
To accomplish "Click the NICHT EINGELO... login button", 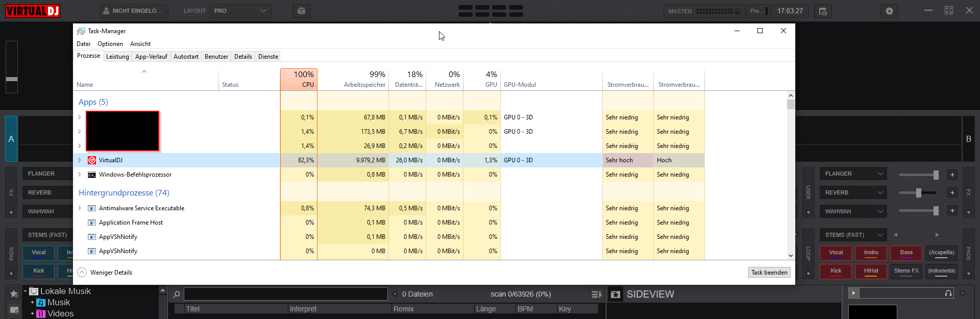I will [x=134, y=11].
